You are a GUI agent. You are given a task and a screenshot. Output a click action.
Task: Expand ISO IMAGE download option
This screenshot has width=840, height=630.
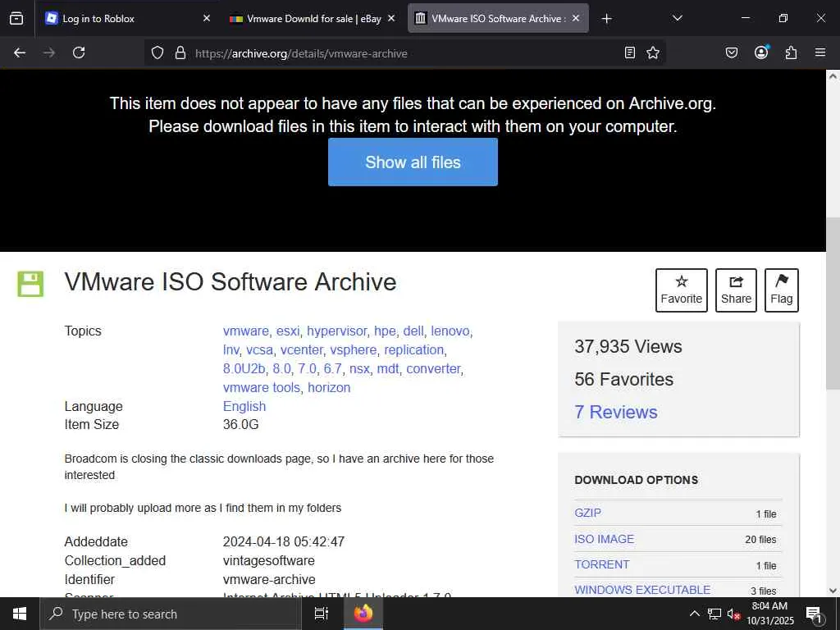[x=604, y=539]
